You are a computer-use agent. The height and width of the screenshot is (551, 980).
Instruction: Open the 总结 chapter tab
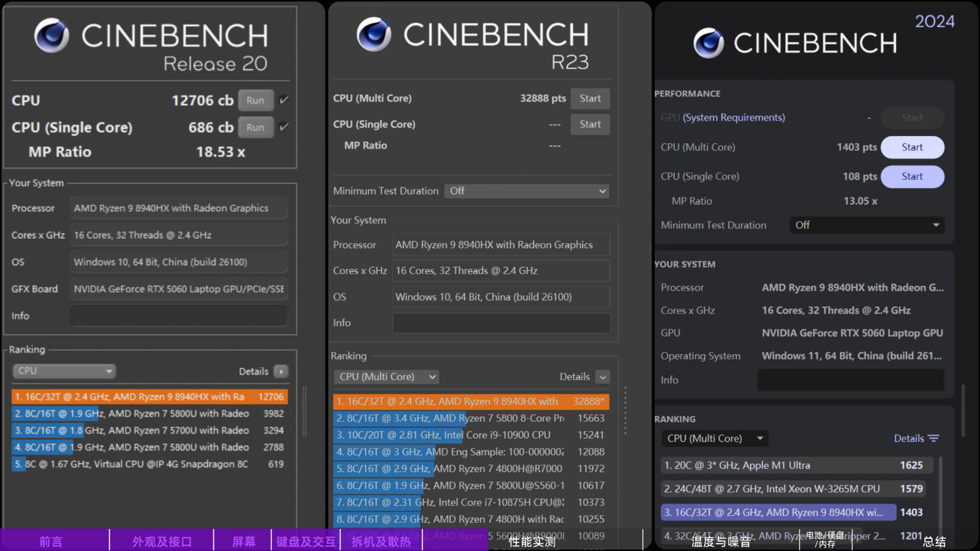point(935,541)
